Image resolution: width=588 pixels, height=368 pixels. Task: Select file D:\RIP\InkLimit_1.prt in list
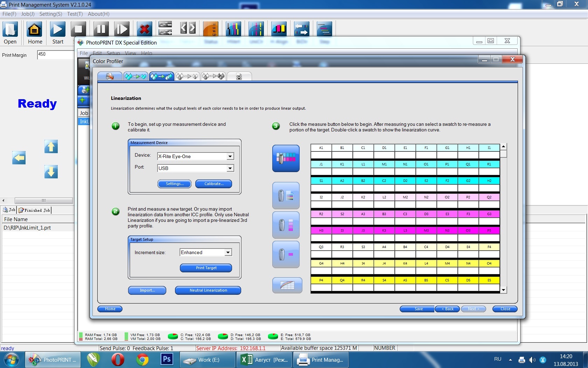38,228
